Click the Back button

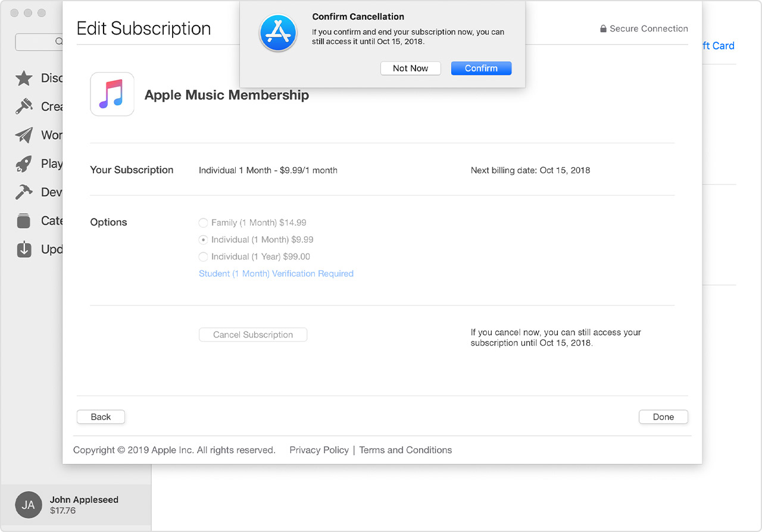point(101,417)
